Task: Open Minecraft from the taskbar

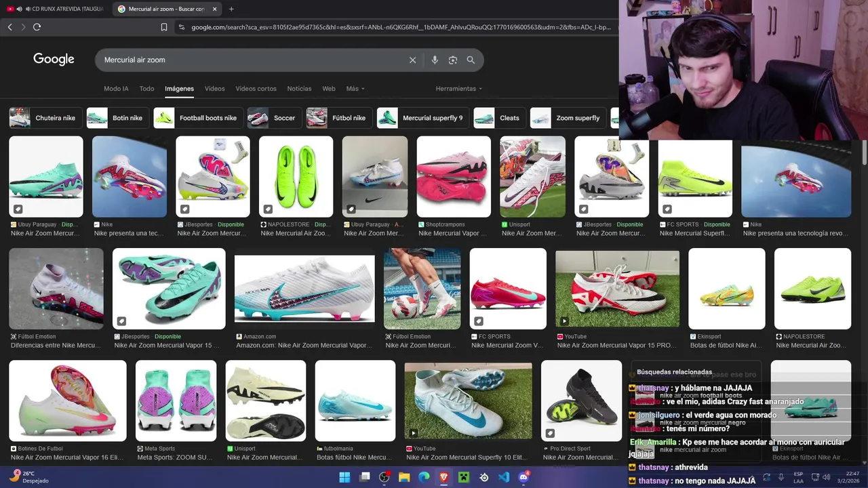Action: (464, 477)
